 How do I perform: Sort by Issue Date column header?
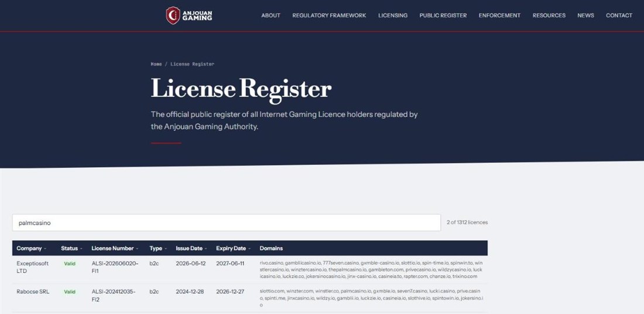tap(191, 249)
